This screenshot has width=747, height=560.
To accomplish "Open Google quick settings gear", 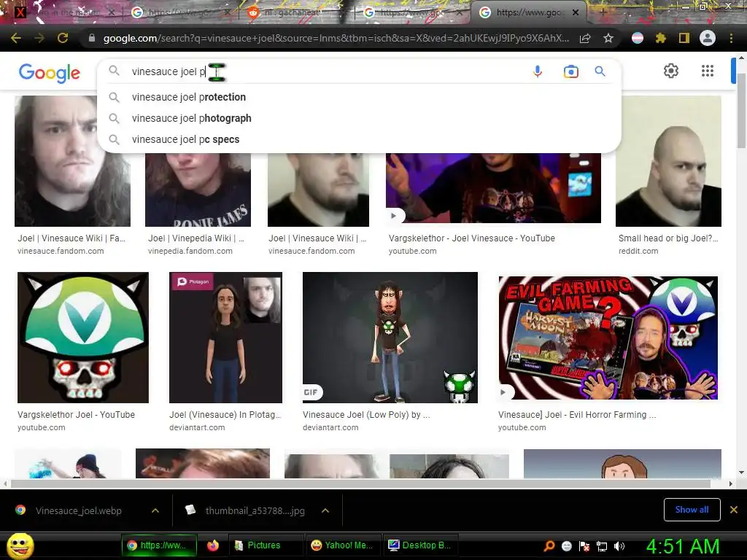I will click(x=671, y=71).
